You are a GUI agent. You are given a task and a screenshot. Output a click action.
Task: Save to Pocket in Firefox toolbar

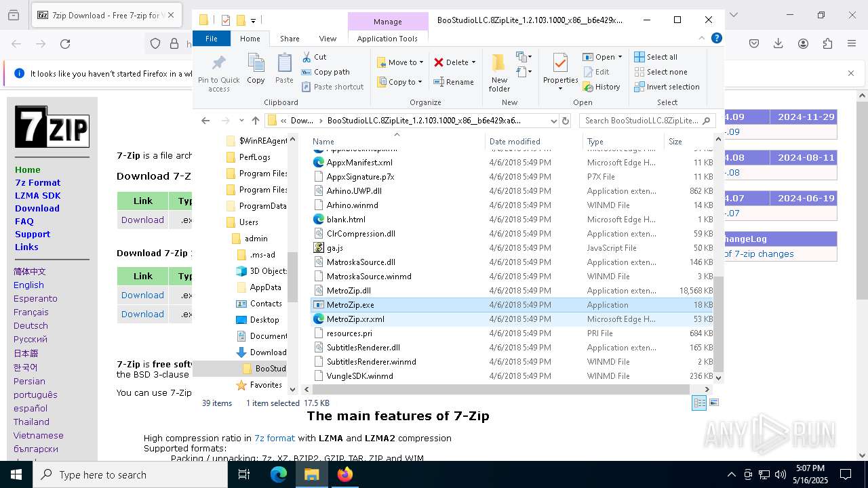coord(754,44)
